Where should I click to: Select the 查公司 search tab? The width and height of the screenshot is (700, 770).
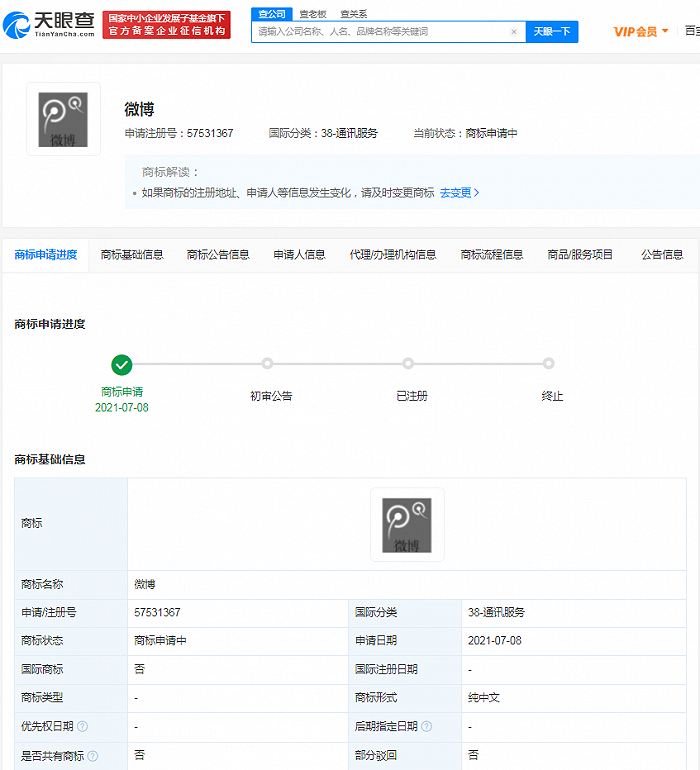(x=272, y=14)
